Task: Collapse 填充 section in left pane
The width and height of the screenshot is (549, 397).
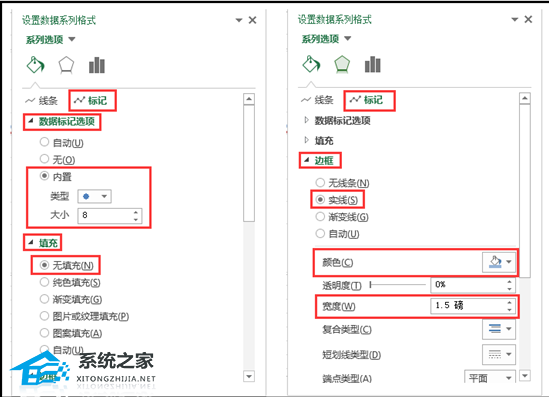Action: pos(43,243)
